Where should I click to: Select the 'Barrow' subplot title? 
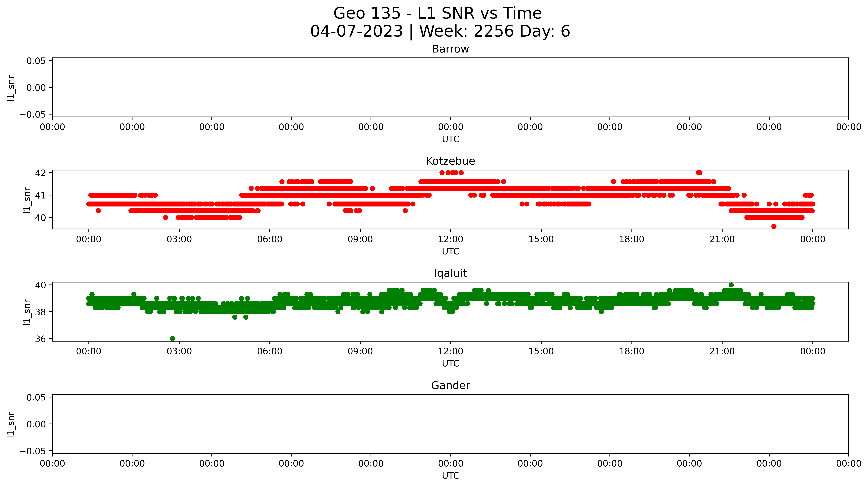pyautogui.click(x=451, y=49)
